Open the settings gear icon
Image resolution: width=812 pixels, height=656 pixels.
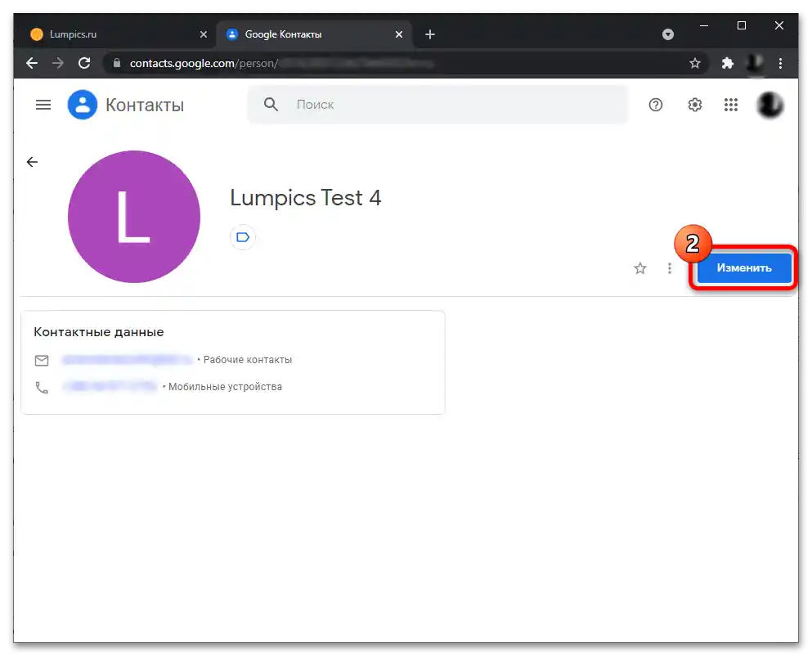pyautogui.click(x=694, y=106)
